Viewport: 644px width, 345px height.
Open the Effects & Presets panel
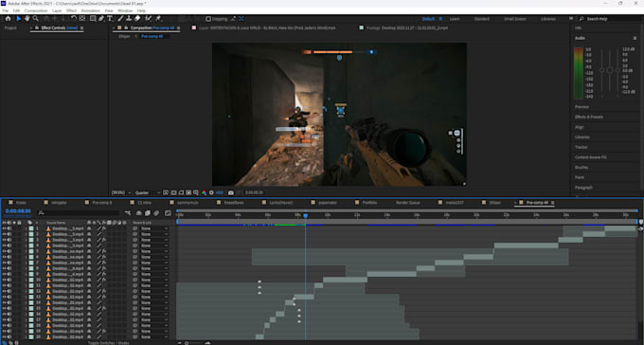click(x=588, y=117)
